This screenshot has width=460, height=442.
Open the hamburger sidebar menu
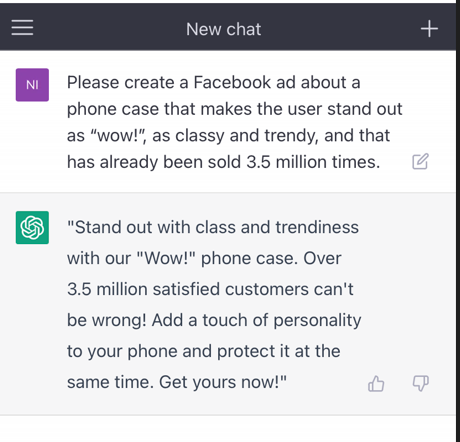coord(22,28)
